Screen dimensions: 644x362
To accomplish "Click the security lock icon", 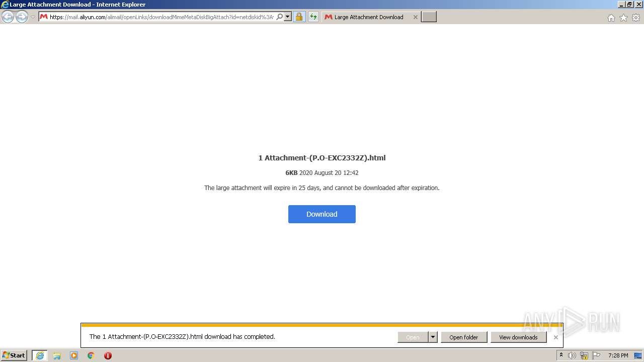I will [299, 17].
